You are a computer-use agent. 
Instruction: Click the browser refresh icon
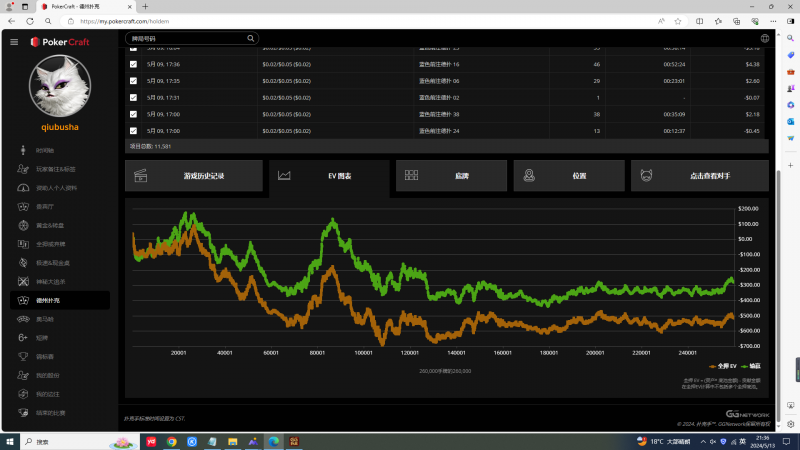click(30, 20)
